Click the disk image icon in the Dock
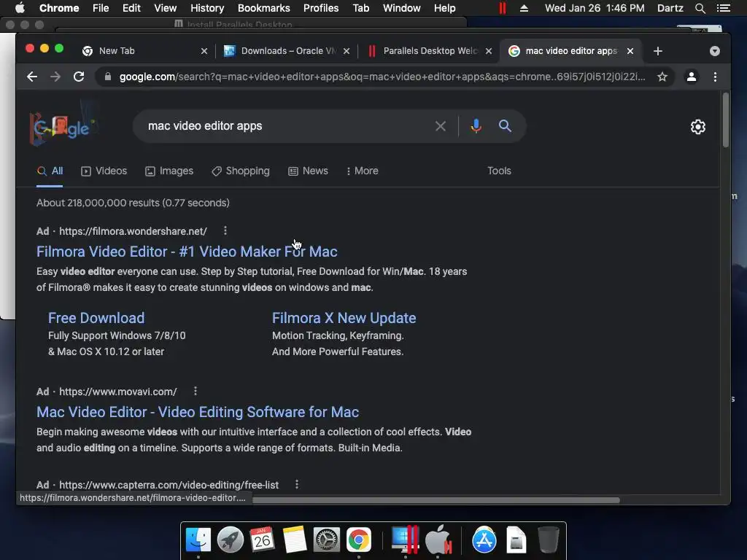 [516, 540]
